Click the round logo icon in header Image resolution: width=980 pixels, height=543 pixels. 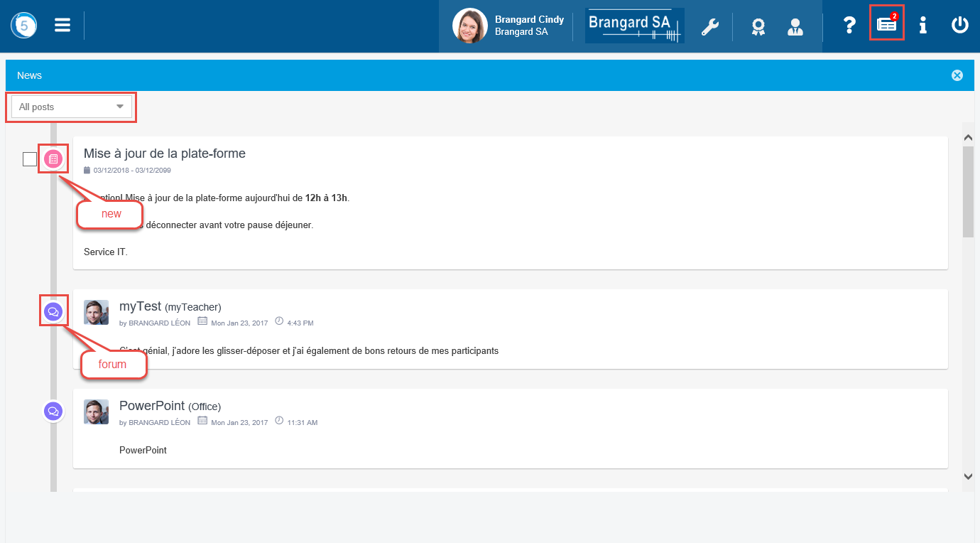(x=24, y=26)
